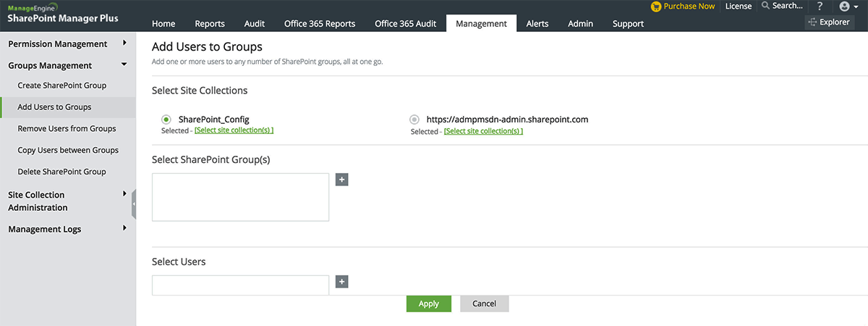Click plus icon beside Select Users field

342,282
